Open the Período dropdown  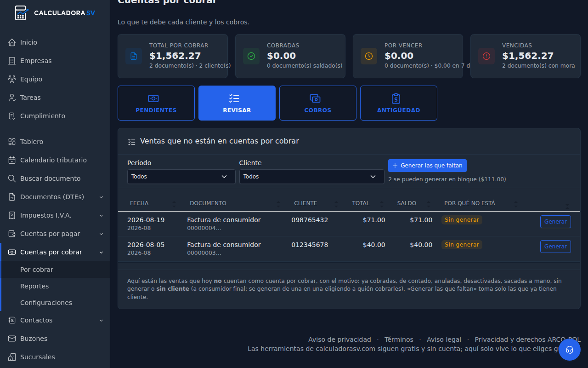pos(181,177)
